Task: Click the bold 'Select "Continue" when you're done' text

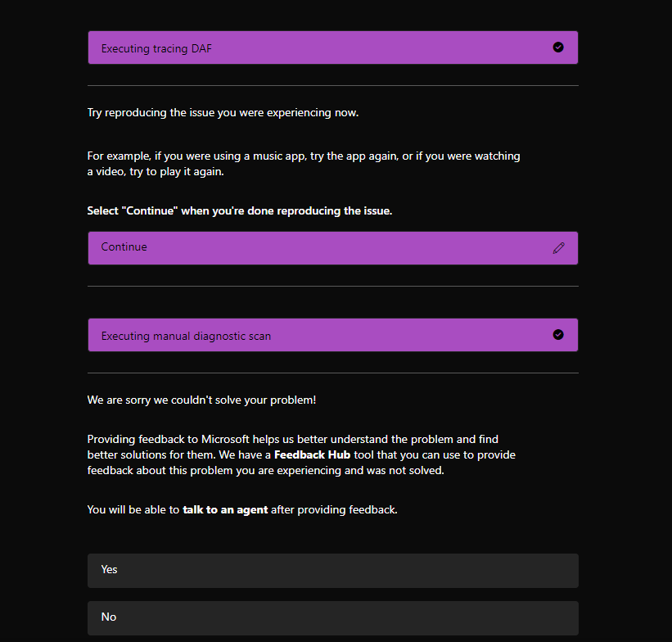Action: (x=240, y=210)
